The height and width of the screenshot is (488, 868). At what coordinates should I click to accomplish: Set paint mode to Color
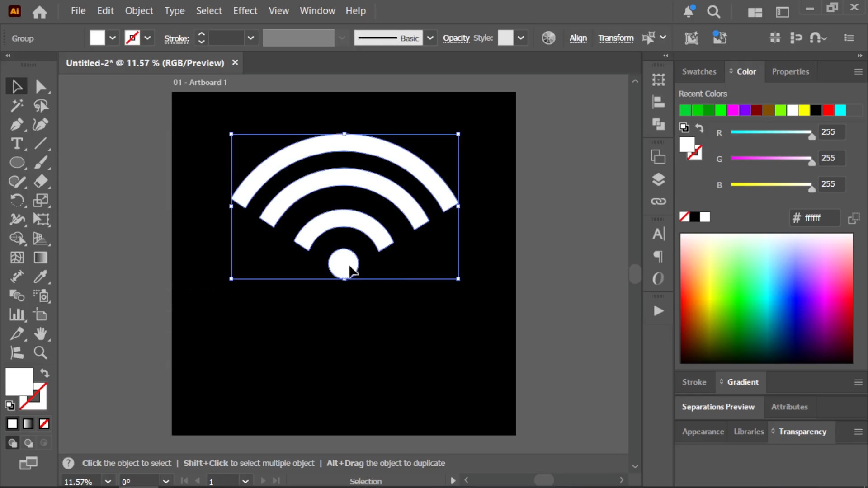[x=12, y=424]
